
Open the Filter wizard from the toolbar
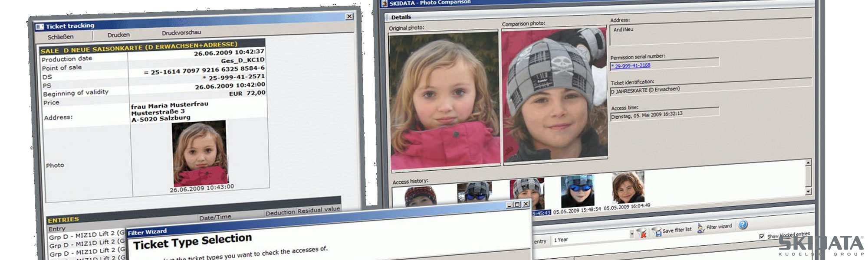(x=714, y=227)
